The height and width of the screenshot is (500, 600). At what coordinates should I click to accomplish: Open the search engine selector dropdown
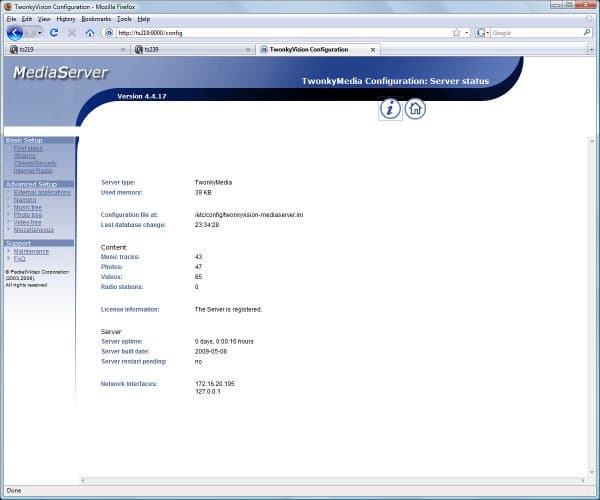[483, 33]
